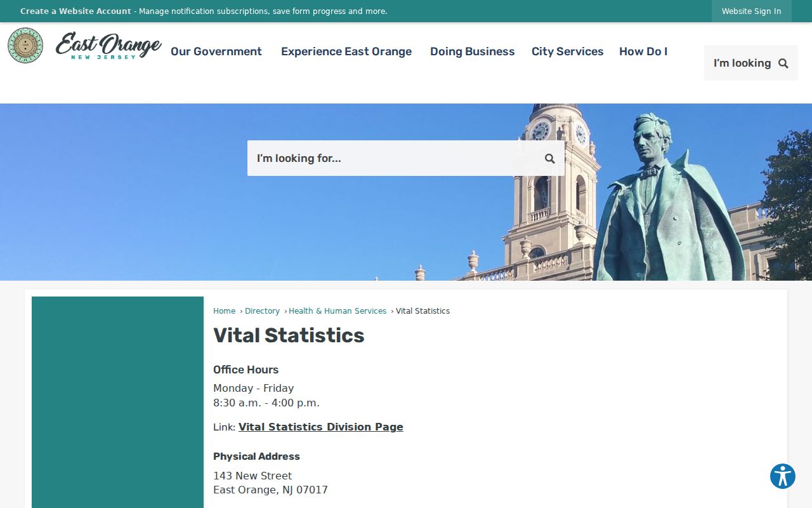This screenshot has width=812, height=508.
Task: Click the Office Hours heading
Action: [x=246, y=370]
